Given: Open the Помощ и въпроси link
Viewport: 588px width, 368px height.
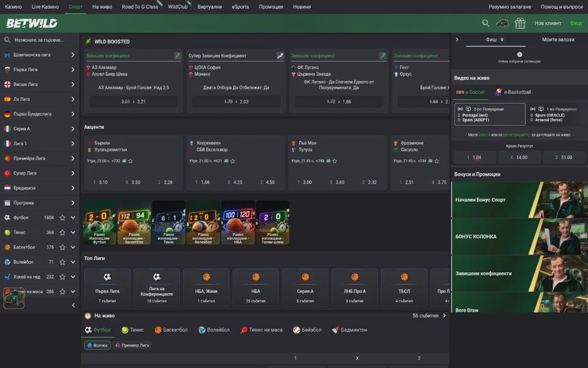Looking at the screenshot, I should (x=562, y=7).
